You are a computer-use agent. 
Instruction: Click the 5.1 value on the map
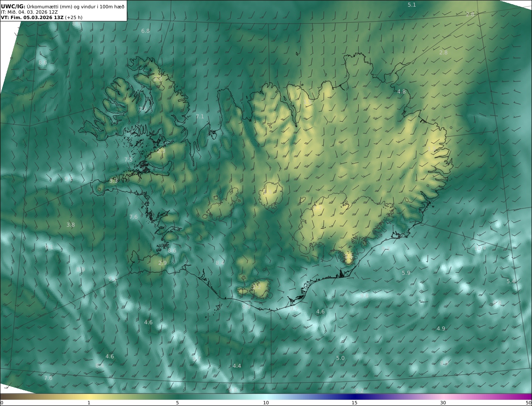(x=411, y=5)
